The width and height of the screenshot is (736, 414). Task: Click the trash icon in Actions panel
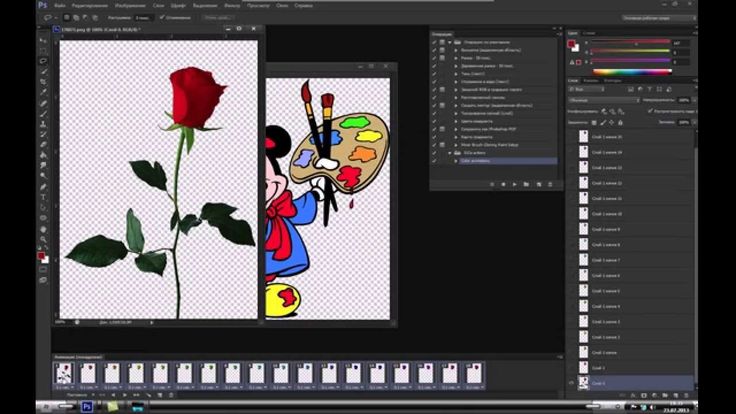click(x=551, y=184)
